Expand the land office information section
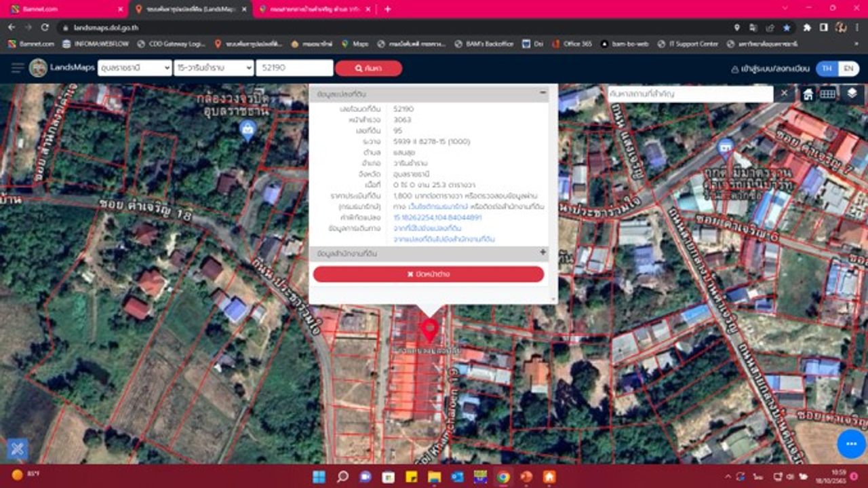The width and height of the screenshot is (868, 488). 542,253
